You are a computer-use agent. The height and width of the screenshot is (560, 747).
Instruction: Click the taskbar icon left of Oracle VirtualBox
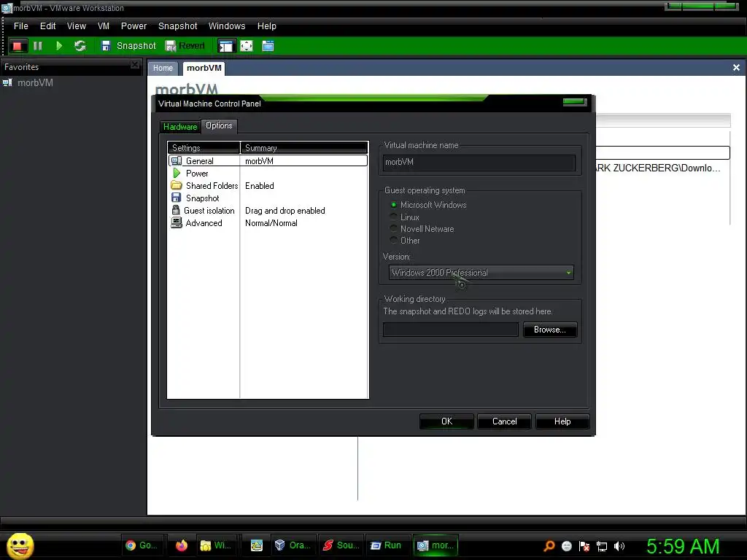[x=256, y=545]
